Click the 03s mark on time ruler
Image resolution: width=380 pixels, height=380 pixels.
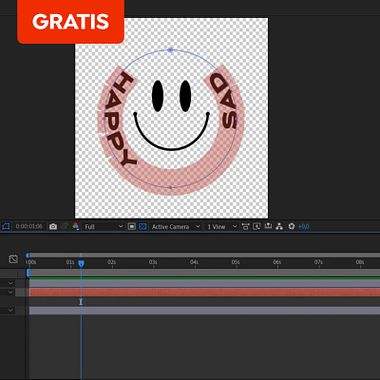[x=153, y=262]
